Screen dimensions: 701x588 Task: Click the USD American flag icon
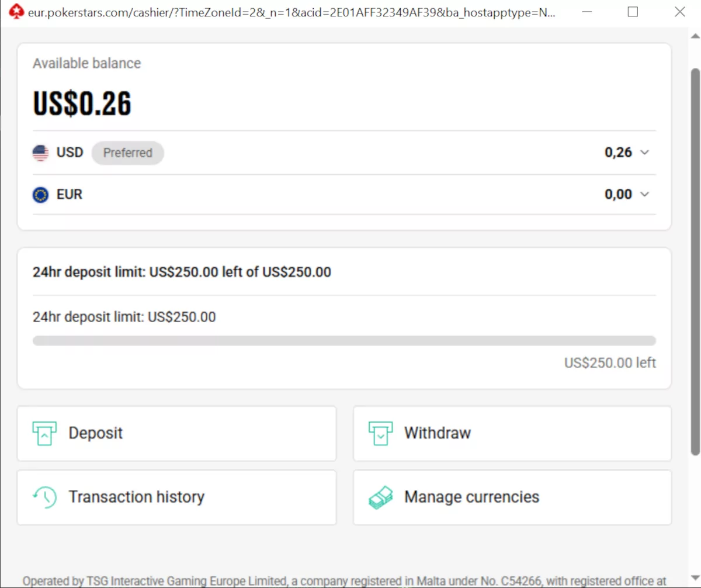pyautogui.click(x=40, y=153)
